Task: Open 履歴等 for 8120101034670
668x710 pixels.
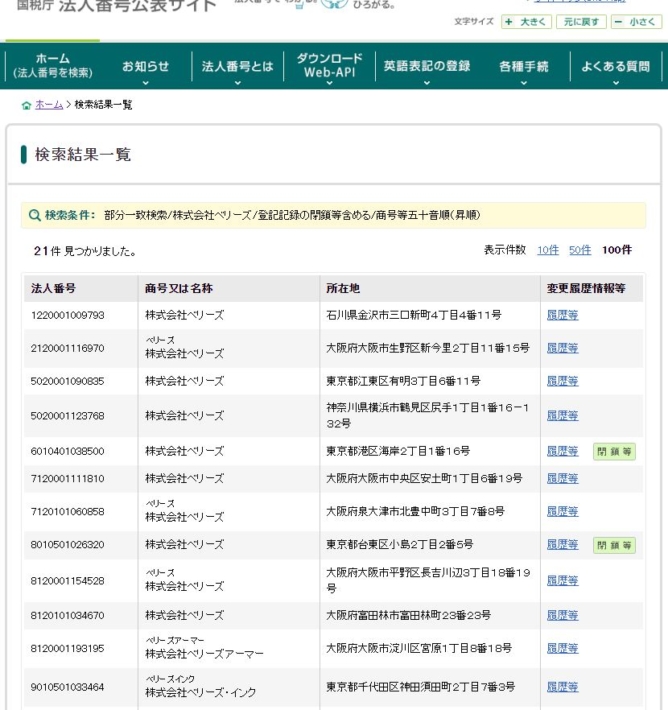Action: (562, 615)
